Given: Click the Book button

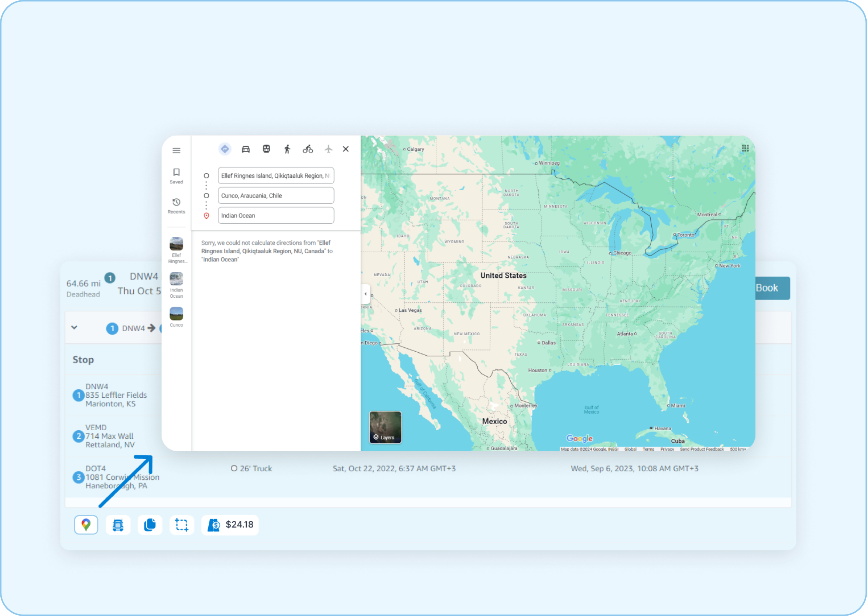Looking at the screenshot, I should click(772, 288).
